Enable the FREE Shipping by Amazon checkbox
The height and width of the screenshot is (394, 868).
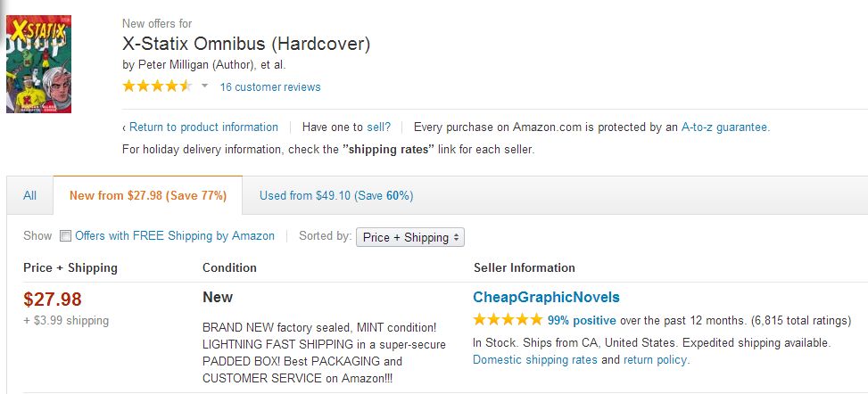pos(65,236)
